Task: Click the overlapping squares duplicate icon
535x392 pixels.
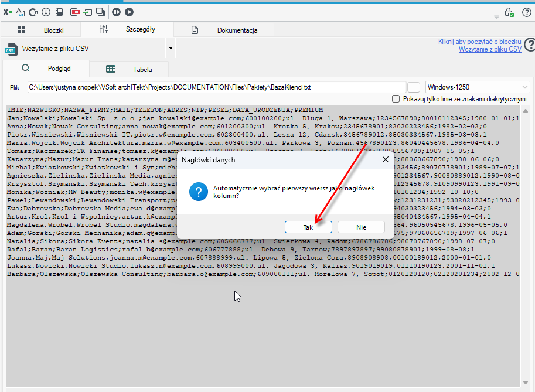Action: coord(100,12)
